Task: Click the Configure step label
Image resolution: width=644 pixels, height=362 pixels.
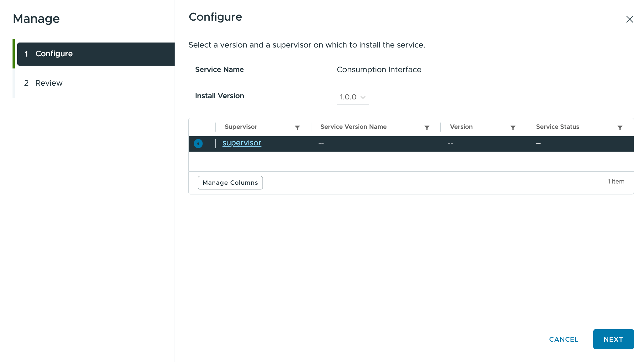Action: [54, 53]
